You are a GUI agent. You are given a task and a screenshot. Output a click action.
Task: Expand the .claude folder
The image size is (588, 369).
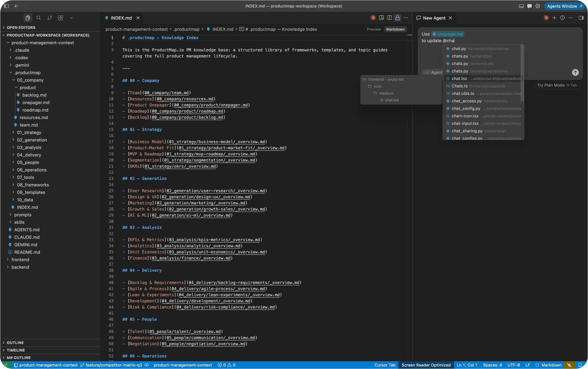(x=22, y=50)
